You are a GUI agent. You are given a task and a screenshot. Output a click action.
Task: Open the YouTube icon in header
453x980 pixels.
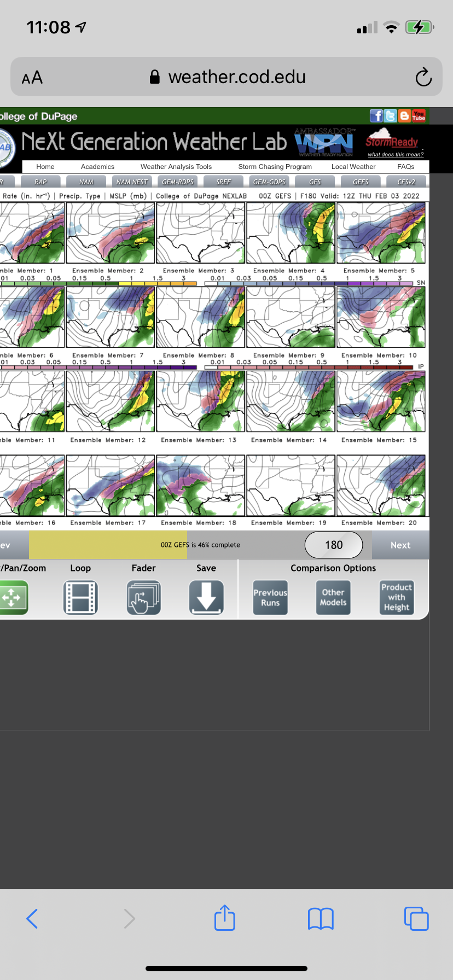[419, 116]
